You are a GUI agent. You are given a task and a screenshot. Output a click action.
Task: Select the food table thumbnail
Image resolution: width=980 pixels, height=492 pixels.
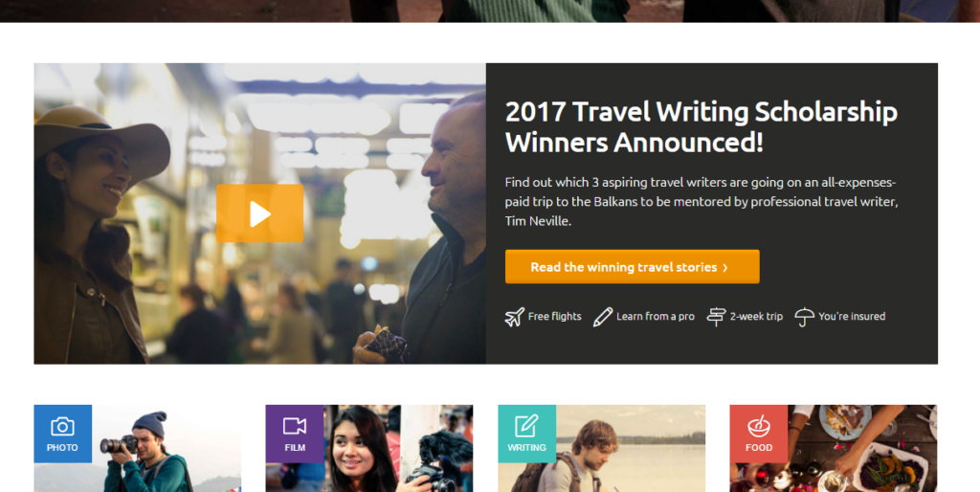click(834, 448)
